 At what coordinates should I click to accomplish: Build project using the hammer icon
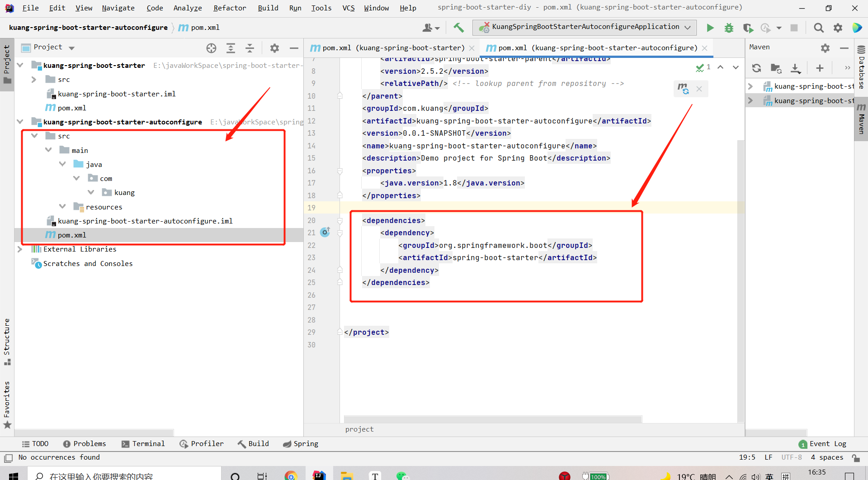tap(459, 28)
